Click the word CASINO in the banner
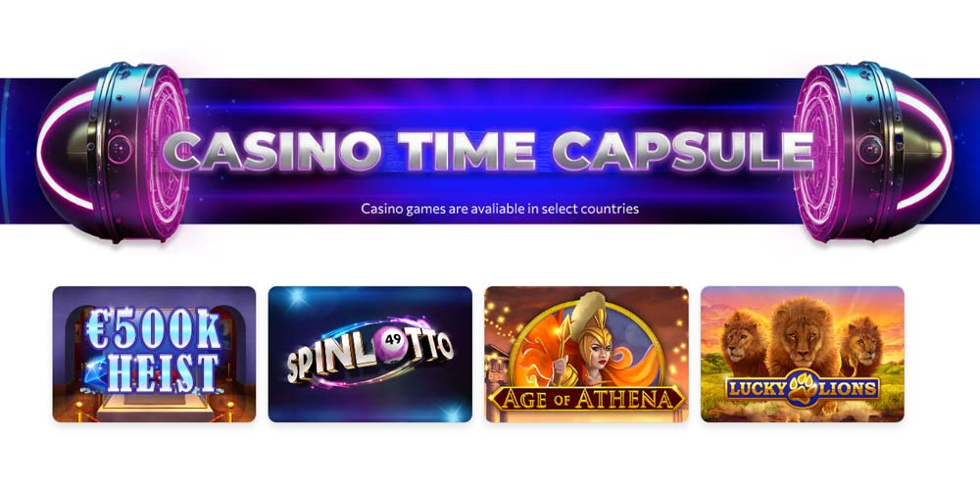980x490 pixels. point(271,151)
